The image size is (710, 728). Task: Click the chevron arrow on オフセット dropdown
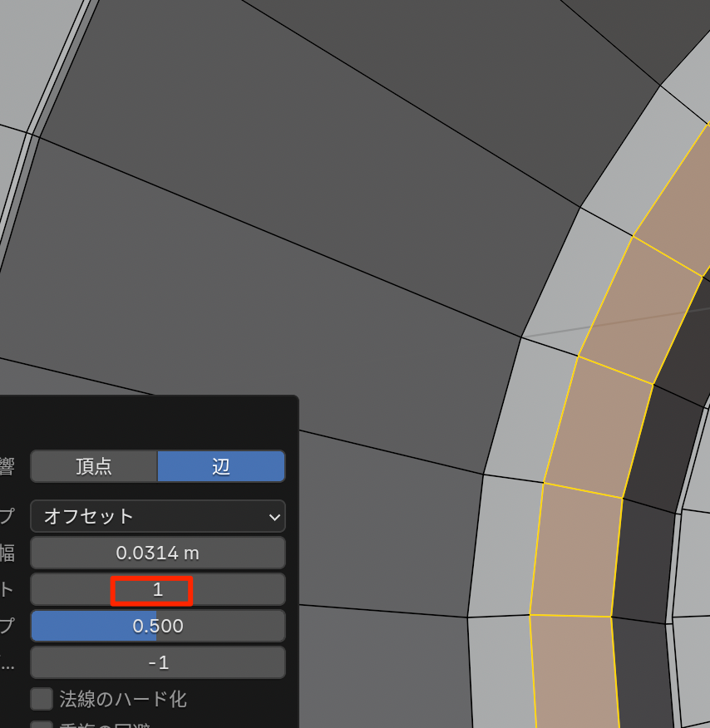[274, 517]
